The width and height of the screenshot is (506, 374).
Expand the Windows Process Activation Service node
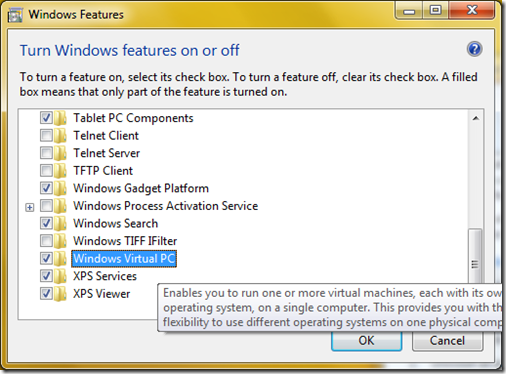[29, 208]
